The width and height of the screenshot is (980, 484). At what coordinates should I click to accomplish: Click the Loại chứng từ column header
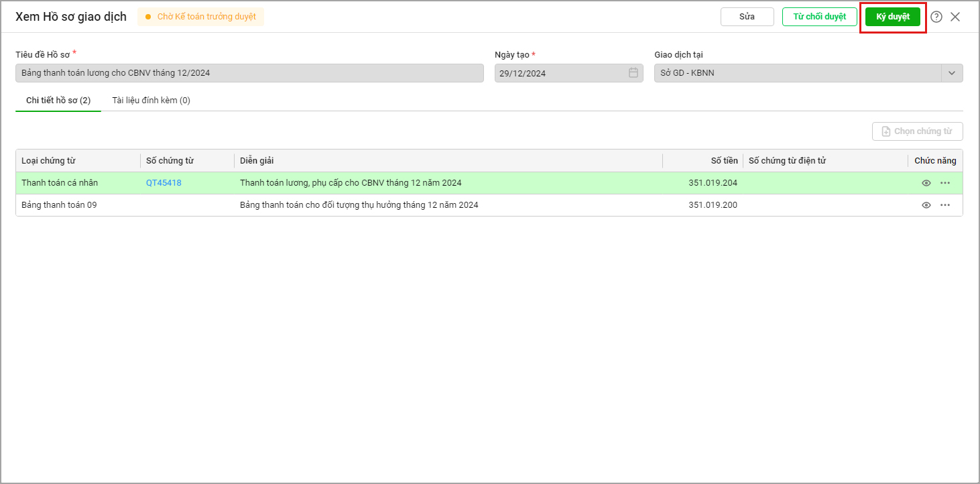[48, 161]
